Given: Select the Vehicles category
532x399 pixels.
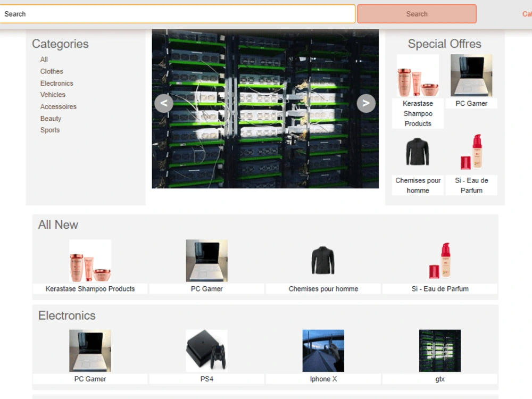Looking at the screenshot, I should point(53,95).
